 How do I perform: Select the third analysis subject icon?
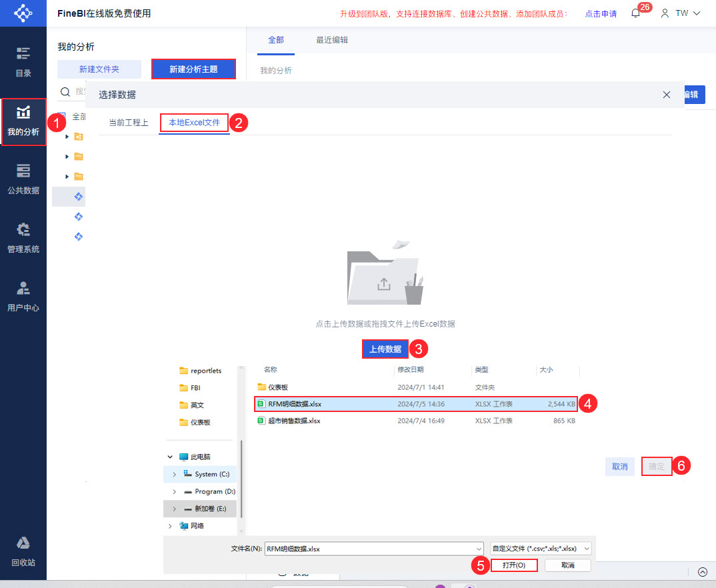click(x=79, y=237)
